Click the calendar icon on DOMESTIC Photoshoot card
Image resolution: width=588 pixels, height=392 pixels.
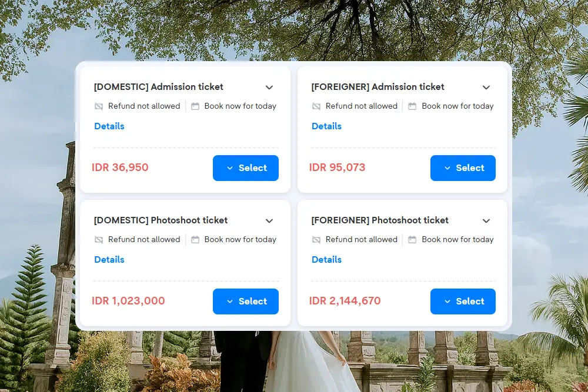[195, 240]
